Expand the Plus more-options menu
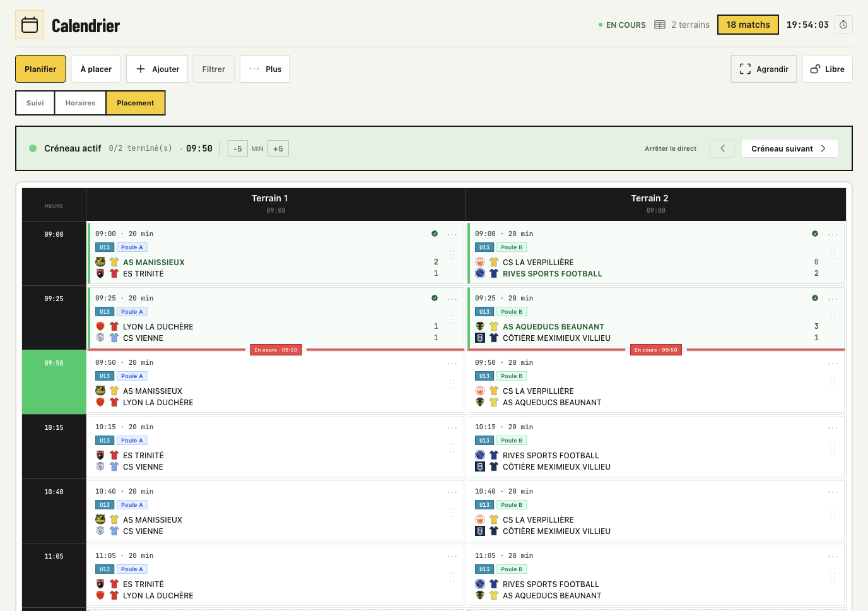Image resolution: width=868 pixels, height=611 pixels. [265, 69]
